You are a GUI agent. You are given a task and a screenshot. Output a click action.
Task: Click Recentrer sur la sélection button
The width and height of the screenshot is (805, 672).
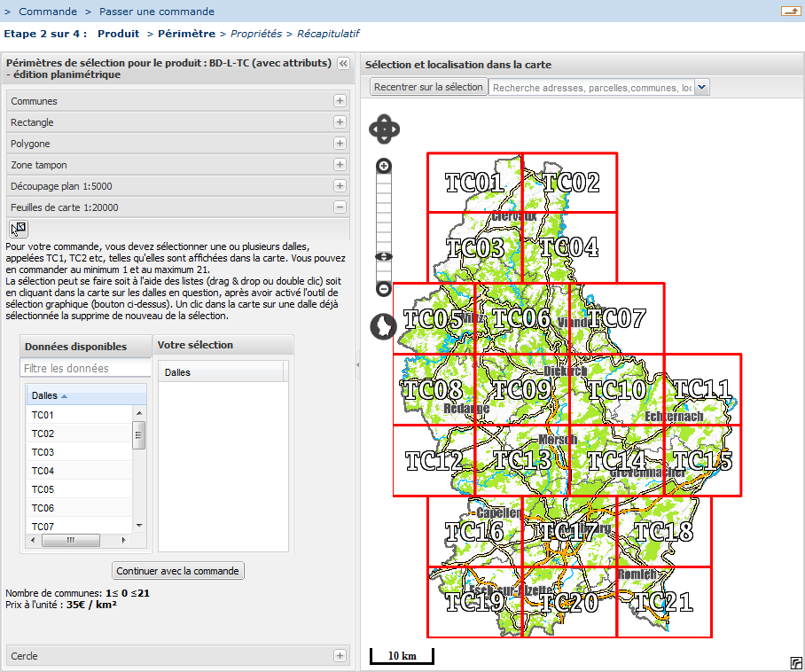428,87
